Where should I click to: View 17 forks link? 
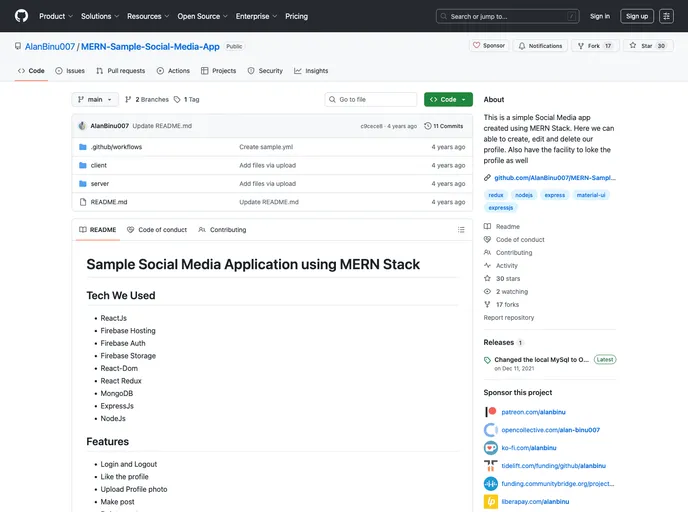pos(501,304)
